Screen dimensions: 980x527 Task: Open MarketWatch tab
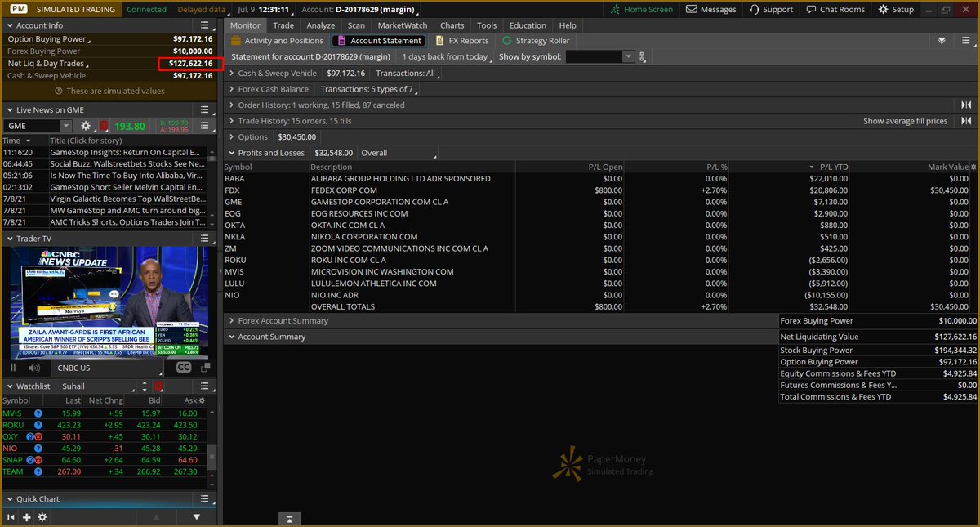point(403,25)
